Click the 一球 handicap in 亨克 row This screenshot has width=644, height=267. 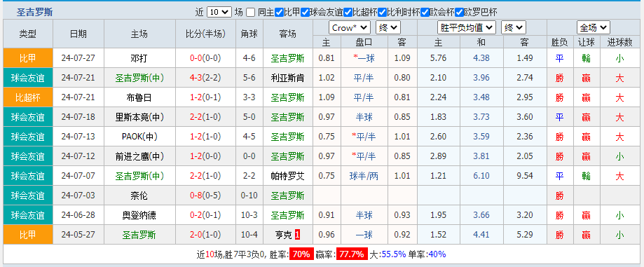click(x=364, y=235)
